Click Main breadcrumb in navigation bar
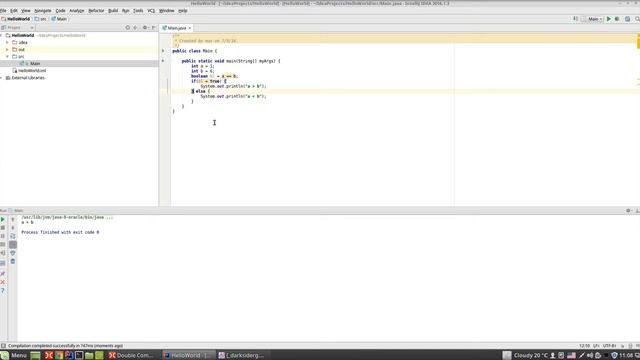 click(59, 19)
